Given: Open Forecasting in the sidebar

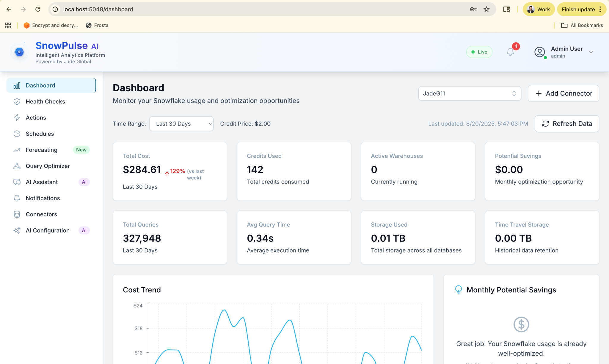Looking at the screenshot, I should coord(42,150).
